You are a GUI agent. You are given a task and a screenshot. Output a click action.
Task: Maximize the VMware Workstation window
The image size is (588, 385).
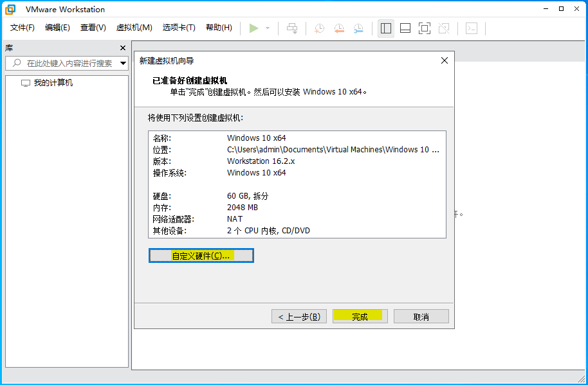[x=561, y=9]
